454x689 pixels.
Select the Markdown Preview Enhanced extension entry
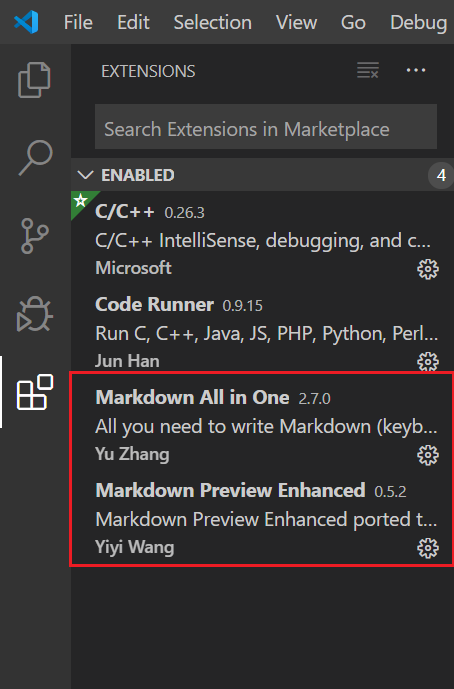[262, 519]
